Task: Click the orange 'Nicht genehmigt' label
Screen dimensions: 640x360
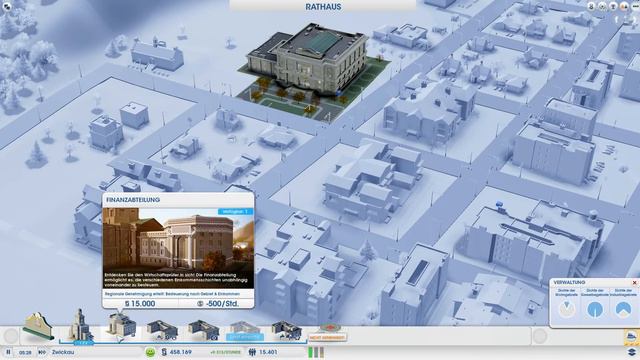Action: tap(327, 338)
